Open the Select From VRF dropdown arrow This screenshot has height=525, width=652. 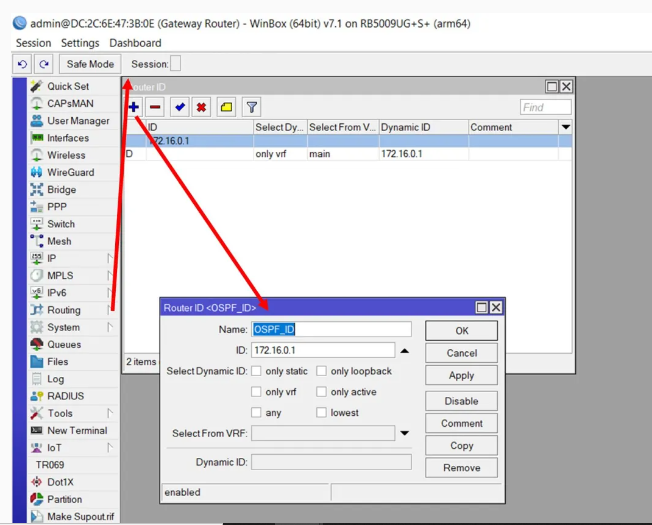404,433
